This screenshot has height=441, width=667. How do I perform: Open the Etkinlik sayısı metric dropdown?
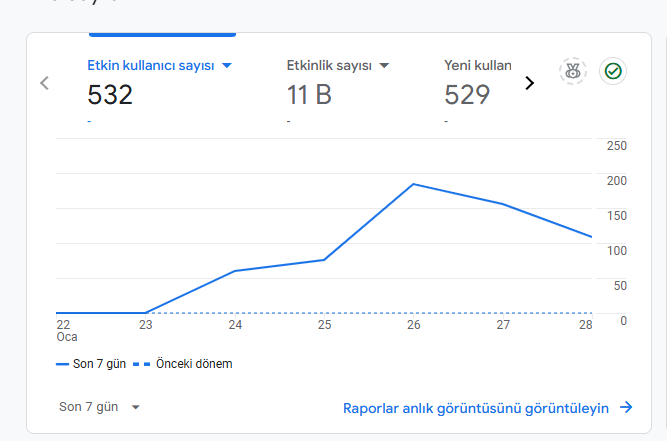point(384,65)
